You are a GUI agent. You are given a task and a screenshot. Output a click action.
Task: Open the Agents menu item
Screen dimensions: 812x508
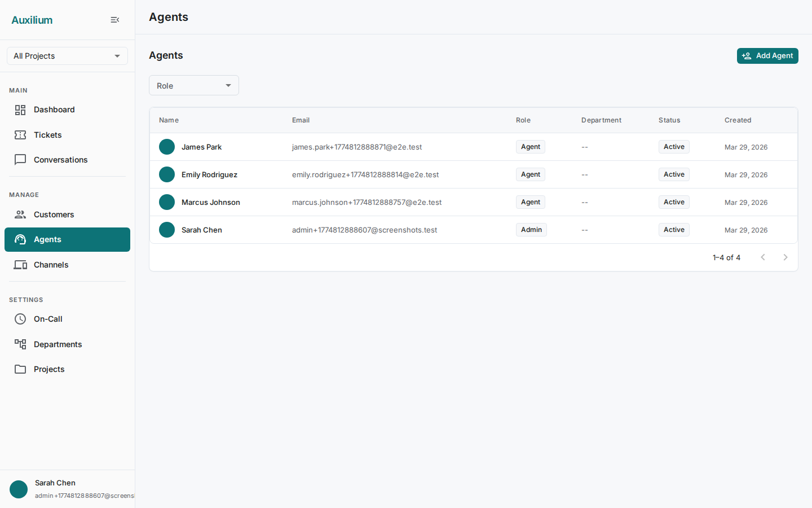pos(67,239)
